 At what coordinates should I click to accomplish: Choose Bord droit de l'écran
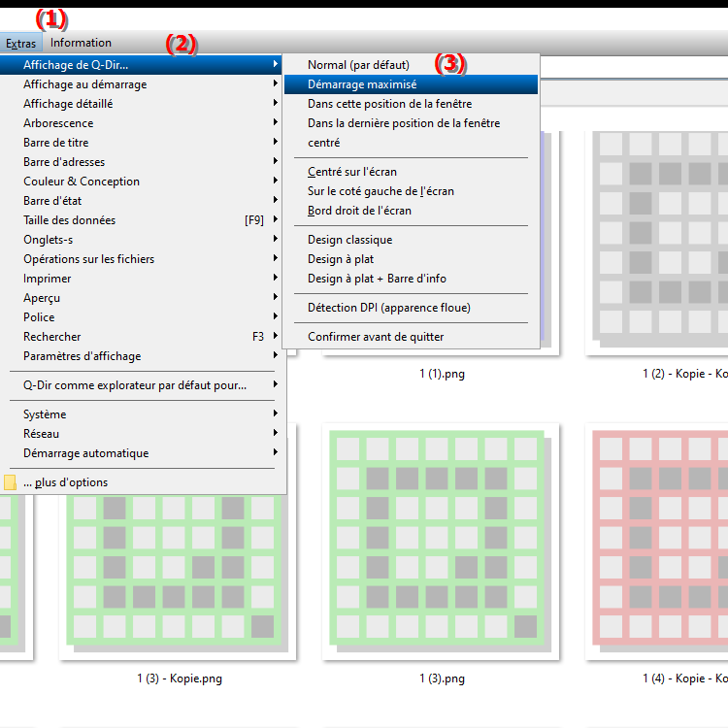pyautogui.click(x=411, y=211)
